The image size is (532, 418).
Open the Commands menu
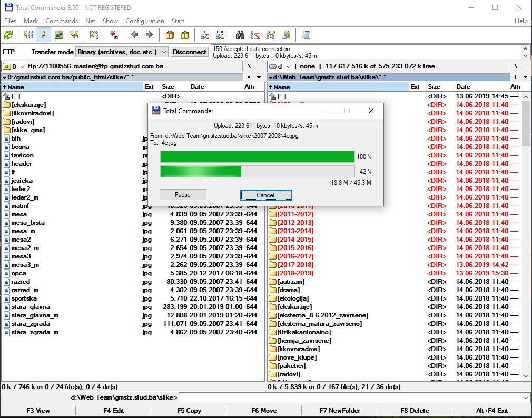point(62,21)
